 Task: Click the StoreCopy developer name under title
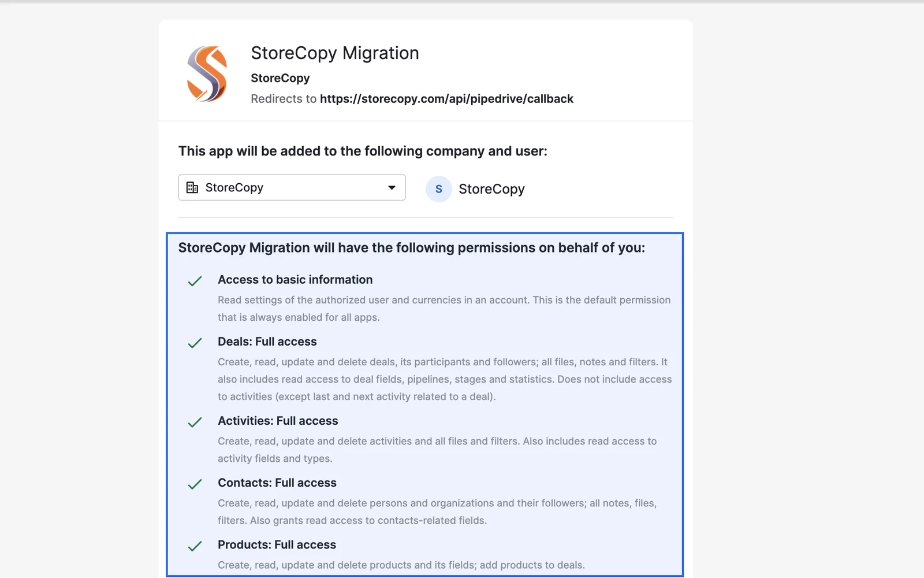click(x=280, y=78)
